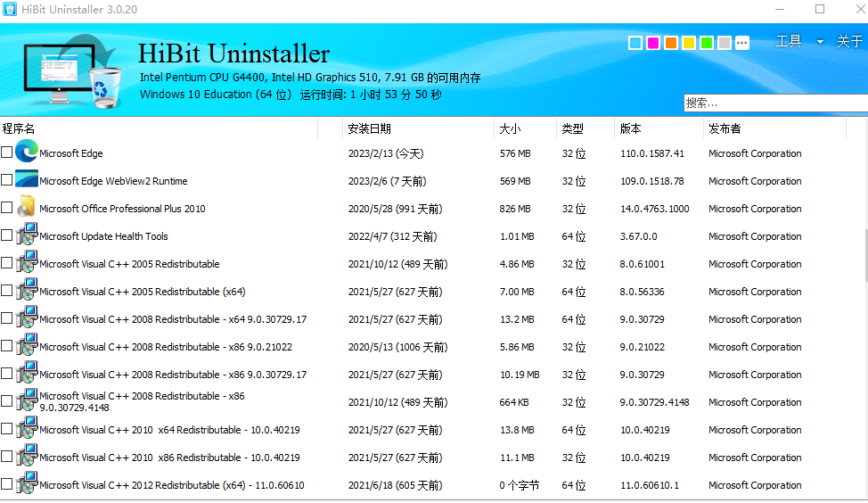Click the Visual C++ 2008 x86 9.0.30729.4148 icon
Screen dimensions: 868x503
27,400
